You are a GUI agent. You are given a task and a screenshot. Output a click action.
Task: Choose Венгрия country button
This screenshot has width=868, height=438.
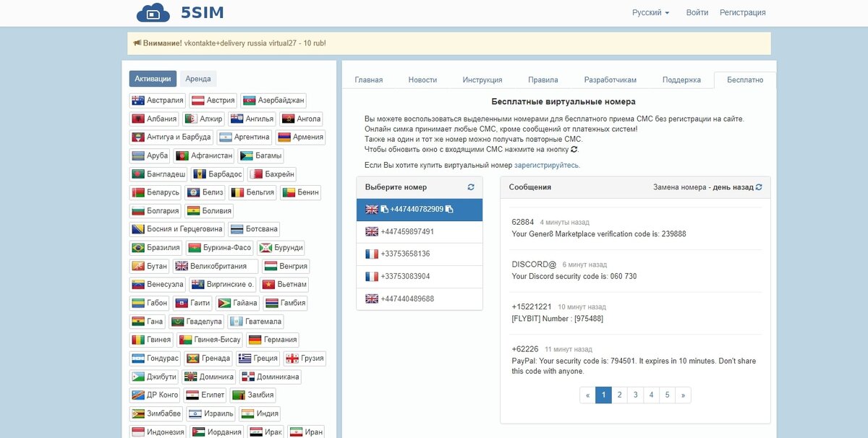click(x=285, y=266)
